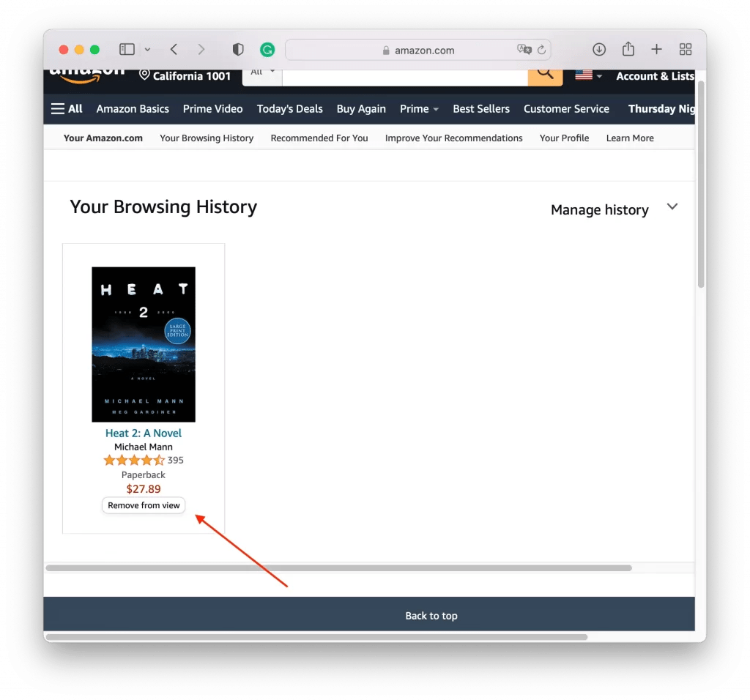Click the Share icon in toolbar
Viewport: 750px width, 700px height.
pos(628,49)
